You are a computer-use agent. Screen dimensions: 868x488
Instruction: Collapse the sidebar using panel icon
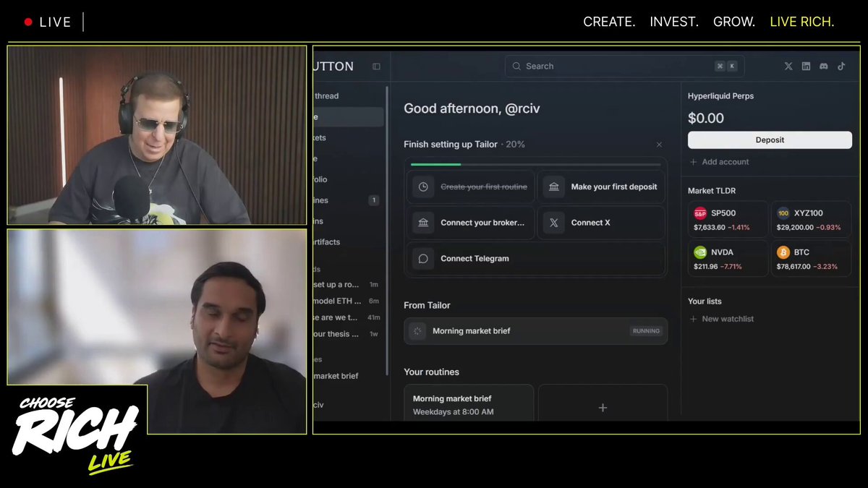pos(376,67)
